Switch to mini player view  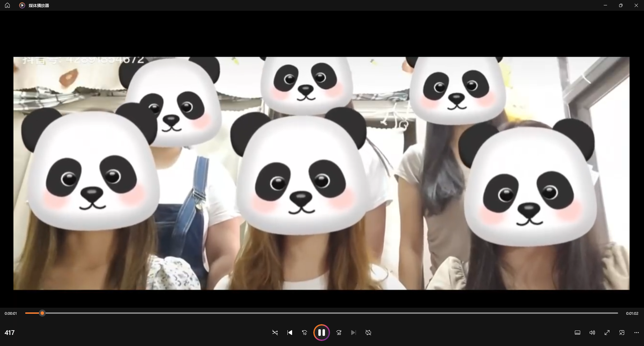pyautogui.click(x=622, y=333)
